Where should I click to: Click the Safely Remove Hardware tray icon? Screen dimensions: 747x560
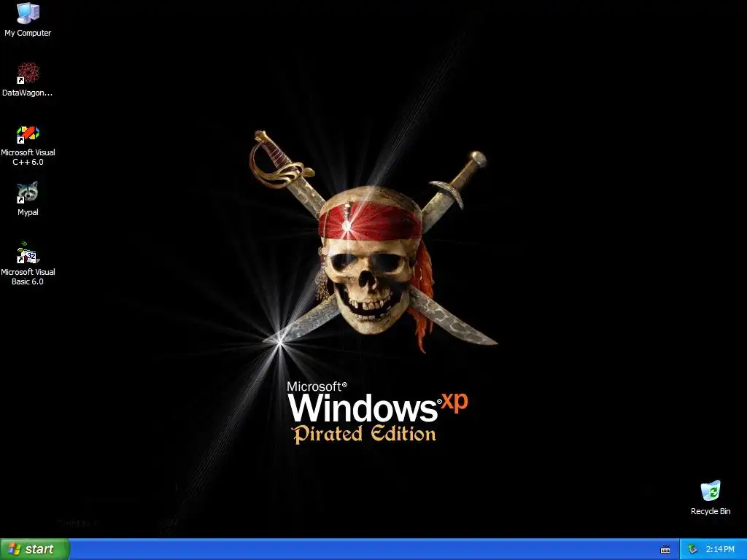pos(692,550)
